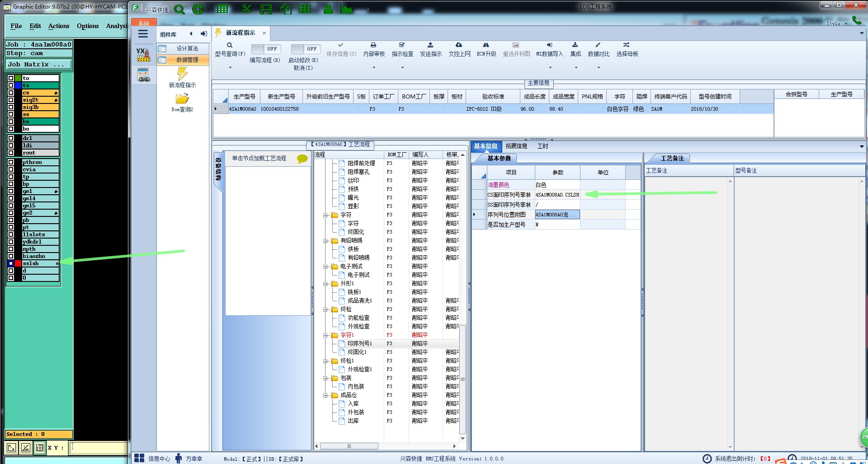Click the green user icon in title bar

329,9
